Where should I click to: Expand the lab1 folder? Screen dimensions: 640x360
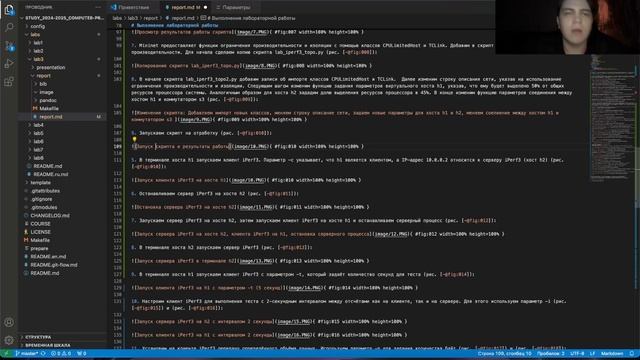[x=38, y=43]
